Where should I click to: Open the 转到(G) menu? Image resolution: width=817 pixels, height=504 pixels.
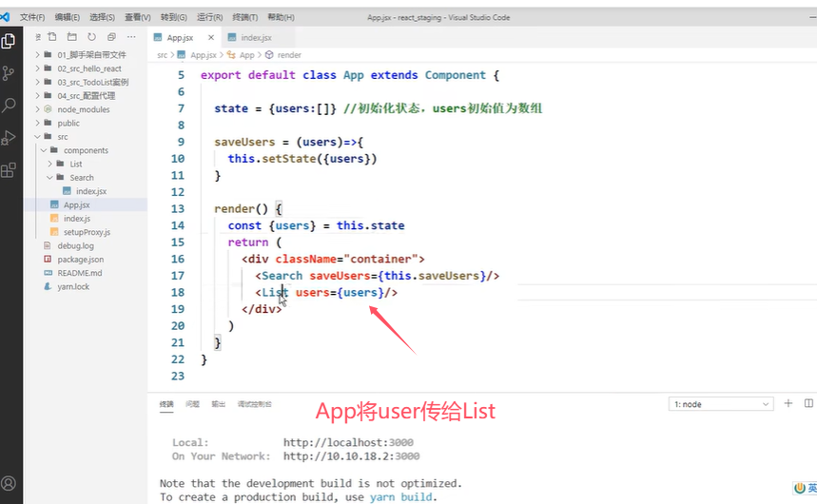pyautogui.click(x=173, y=17)
